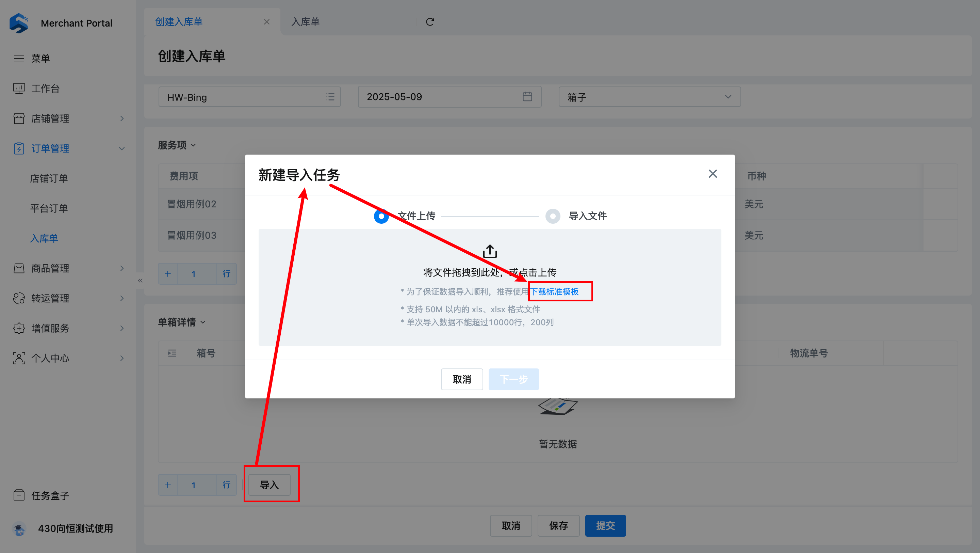Click the upload arrow icon in drop area
Screen dimensions: 980x553
(x=490, y=252)
